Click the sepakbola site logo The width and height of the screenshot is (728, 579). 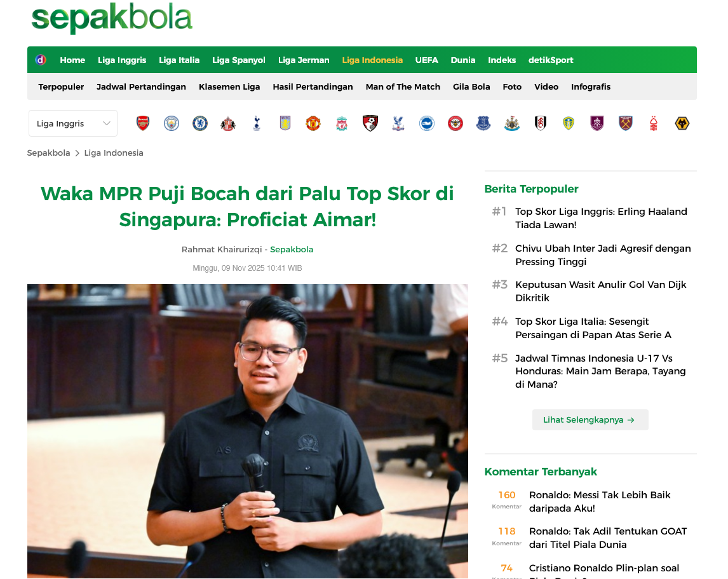click(x=111, y=18)
